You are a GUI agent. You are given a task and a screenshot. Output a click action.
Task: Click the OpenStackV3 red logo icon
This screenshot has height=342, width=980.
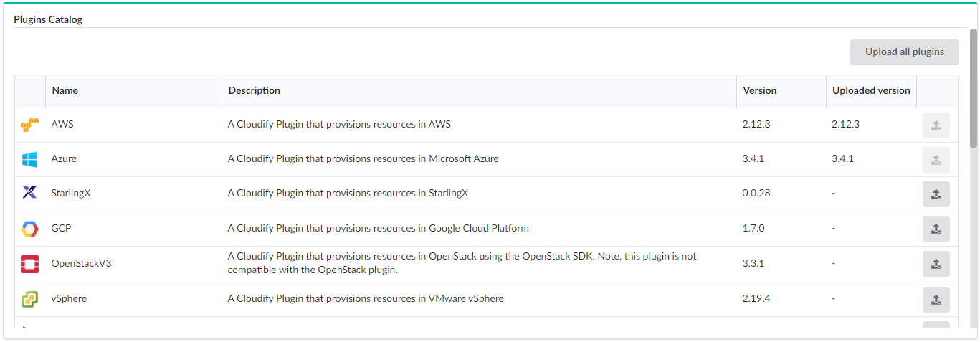29,264
